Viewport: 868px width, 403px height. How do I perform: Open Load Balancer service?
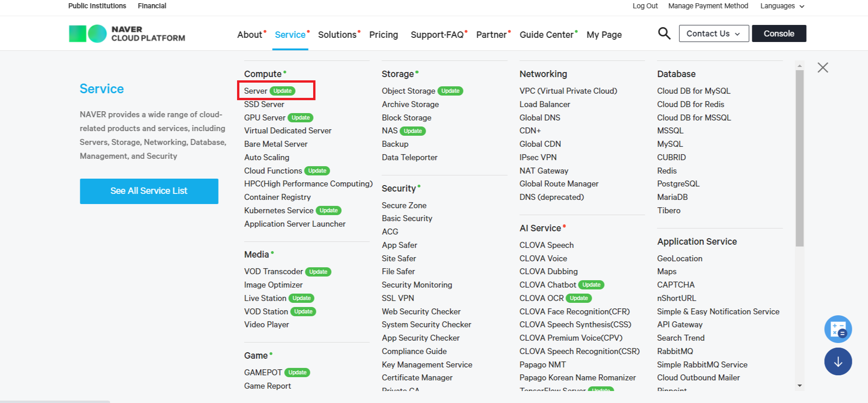pyautogui.click(x=545, y=104)
